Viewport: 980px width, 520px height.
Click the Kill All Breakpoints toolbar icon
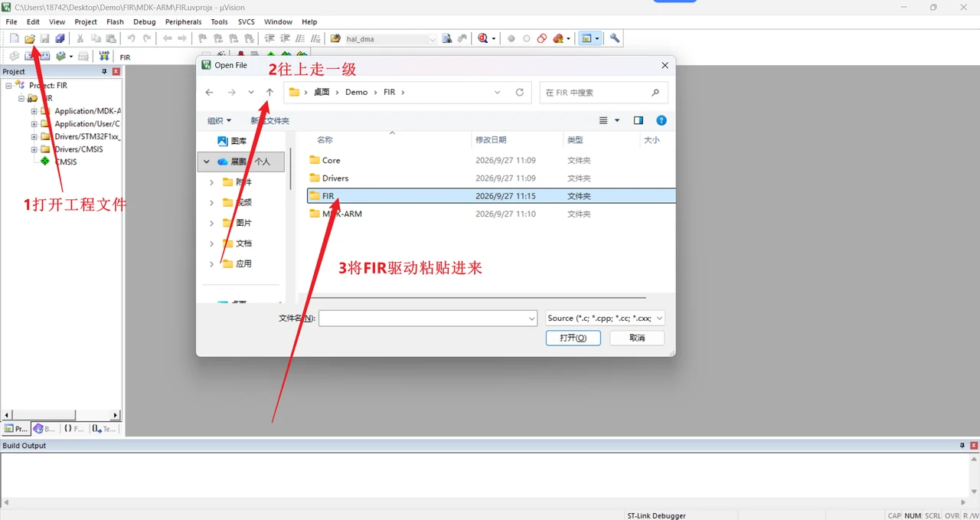558,38
